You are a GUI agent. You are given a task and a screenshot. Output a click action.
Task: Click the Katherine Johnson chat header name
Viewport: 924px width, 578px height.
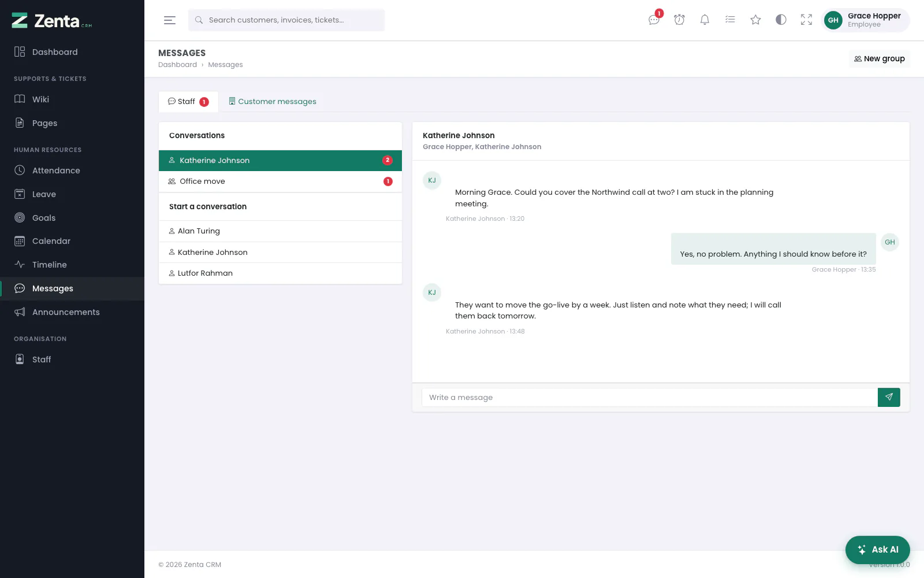459,136
